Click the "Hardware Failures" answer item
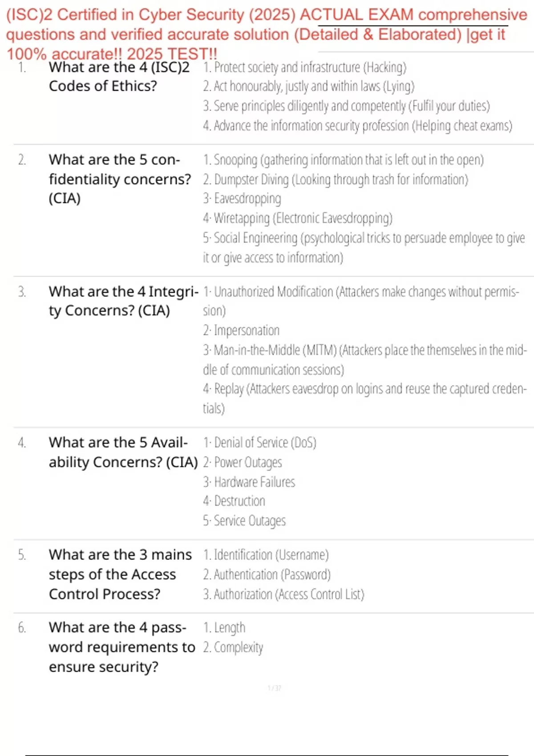 click(249, 482)
